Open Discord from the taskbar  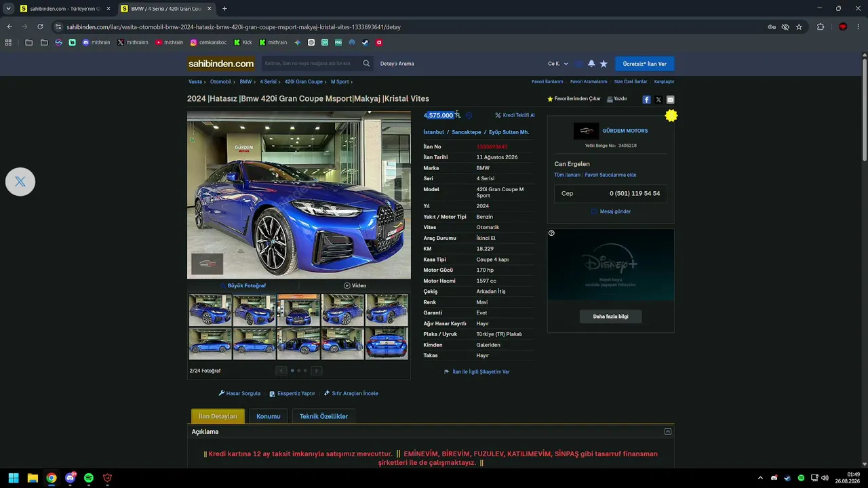point(70,478)
